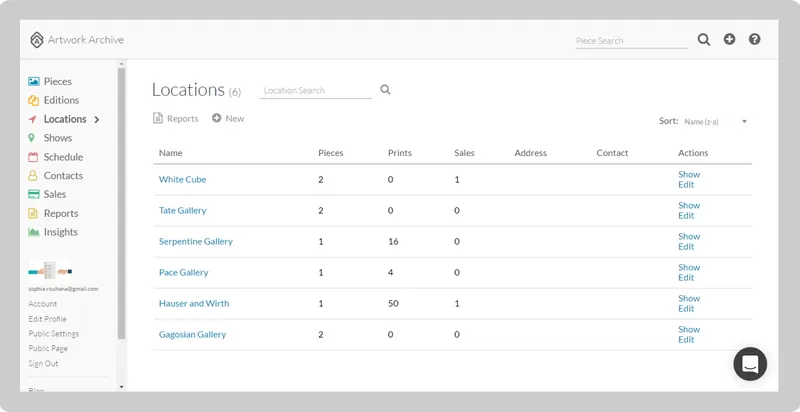800x412 pixels.
Task: Open the Serpentine Gallery location link
Action: pyautogui.click(x=196, y=242)
